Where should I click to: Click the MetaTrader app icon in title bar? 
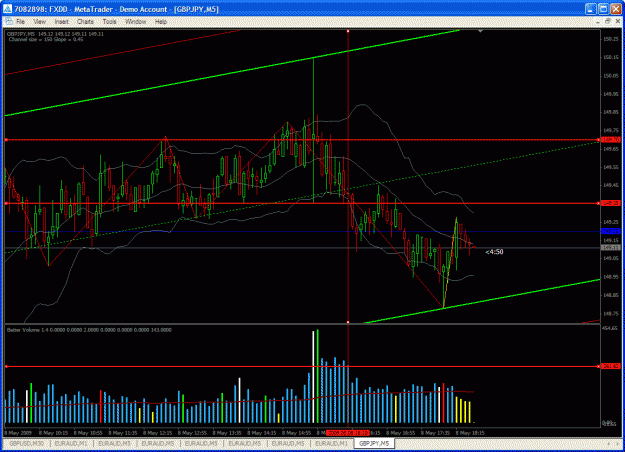(7, 9)
